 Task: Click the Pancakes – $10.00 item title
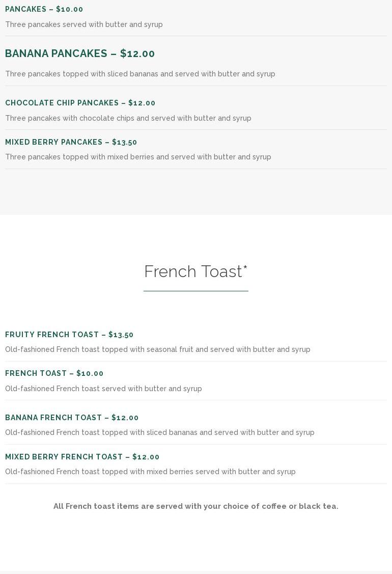tap(44, 9)
